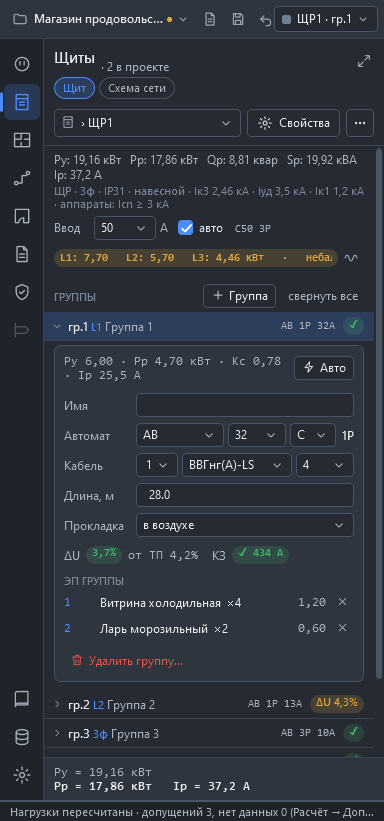Open the Свойства button
Viewport: 384px width, 821px height.
[293, 123]
